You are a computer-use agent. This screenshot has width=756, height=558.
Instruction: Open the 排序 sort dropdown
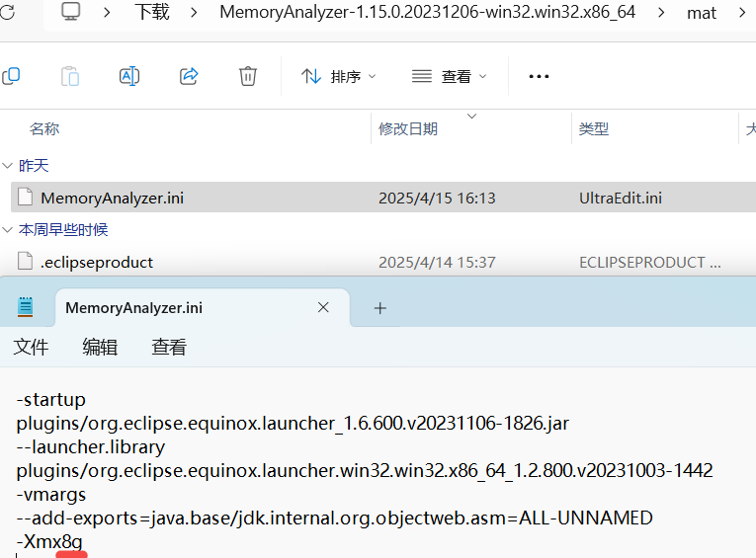pyautogui.click(x=338, y=76)
